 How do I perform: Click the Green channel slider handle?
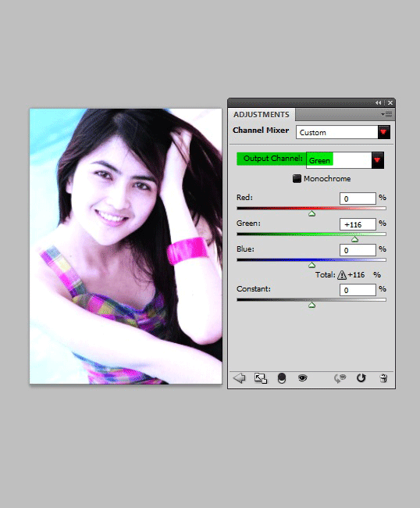click(x=354, y=239)
